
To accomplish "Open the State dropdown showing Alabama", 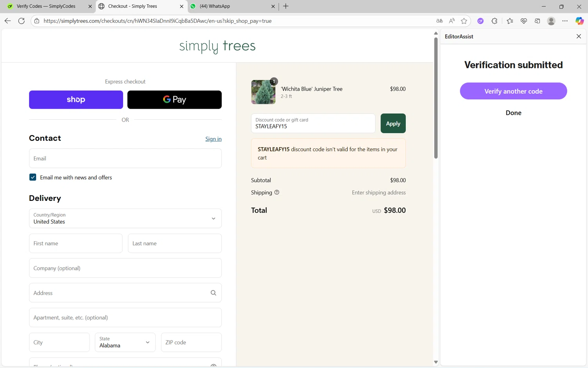I will click(x=125, y=342).
